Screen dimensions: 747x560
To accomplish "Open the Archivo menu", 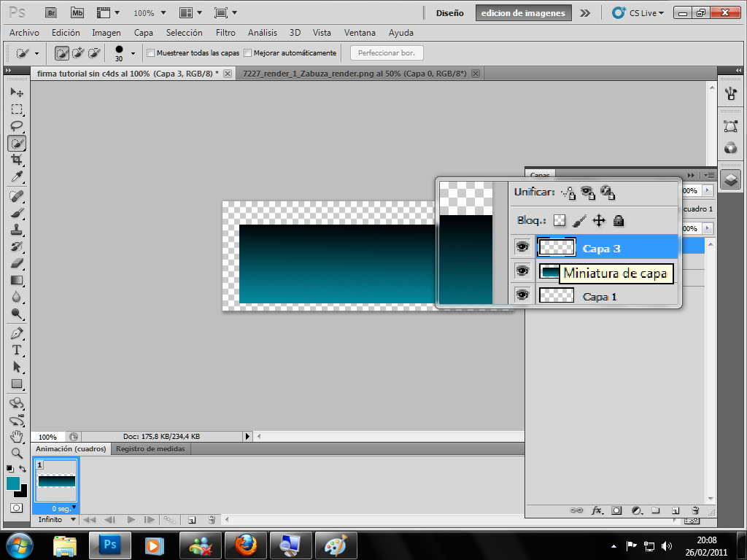I will (24, 32).
